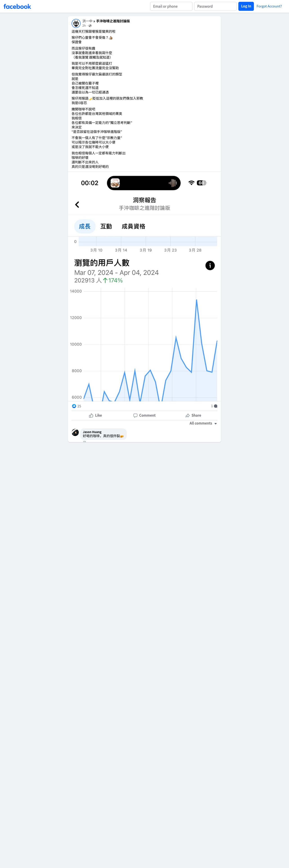Click Jason Huang commenter name

(x=92, y=432)
